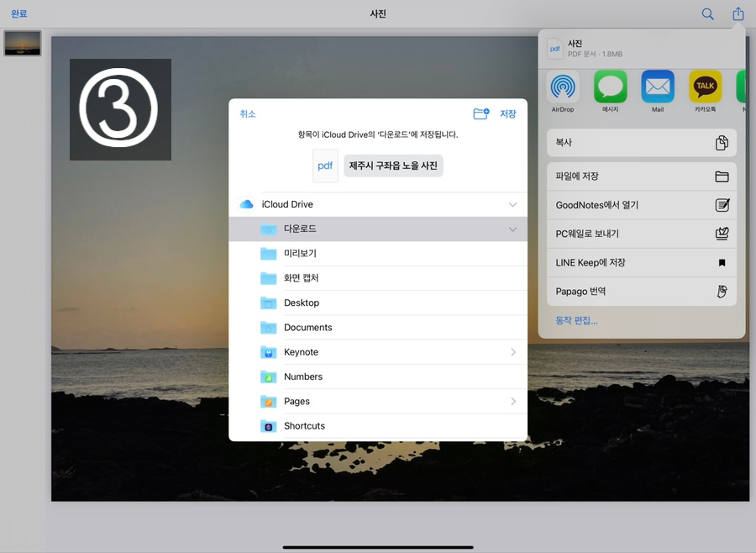This screenshot has height=553, width=756.
Task: Click the 사진 PDF 문서 header in share sheet
Action: (641, 49)
